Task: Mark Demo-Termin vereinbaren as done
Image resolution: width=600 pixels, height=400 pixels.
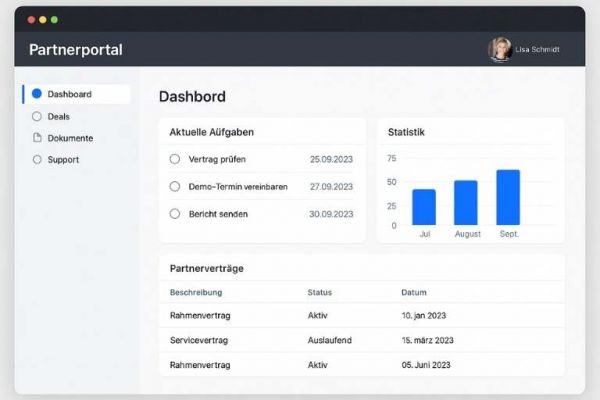Action: (175, 186)
